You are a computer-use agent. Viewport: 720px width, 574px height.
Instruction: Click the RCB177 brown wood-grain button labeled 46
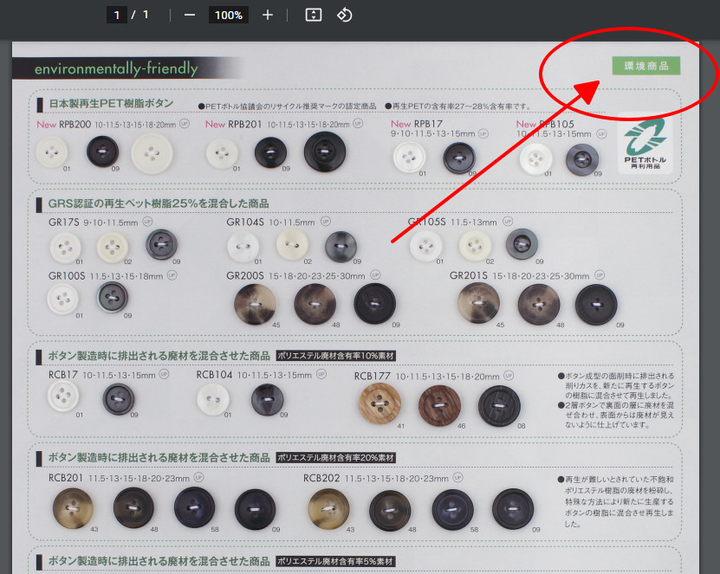tap(439, 406)
